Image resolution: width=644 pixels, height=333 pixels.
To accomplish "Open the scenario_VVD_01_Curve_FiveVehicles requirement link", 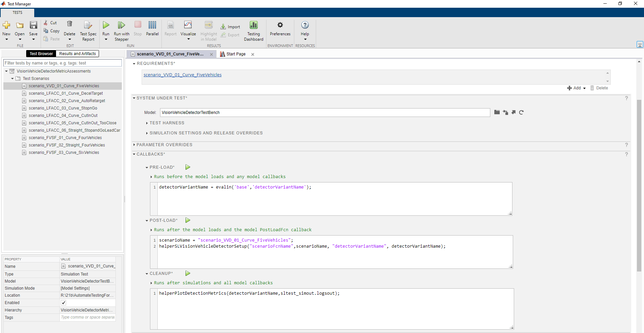I will click(183, 75).
